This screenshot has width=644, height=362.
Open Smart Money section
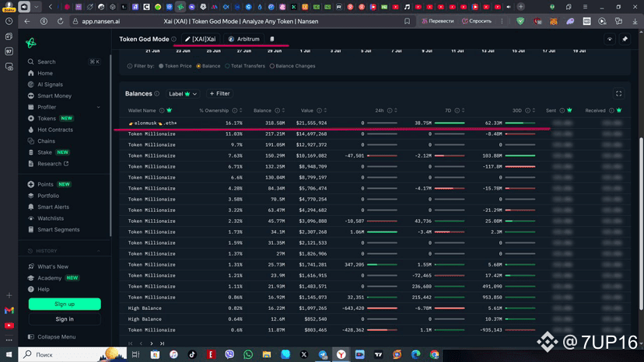54,96
